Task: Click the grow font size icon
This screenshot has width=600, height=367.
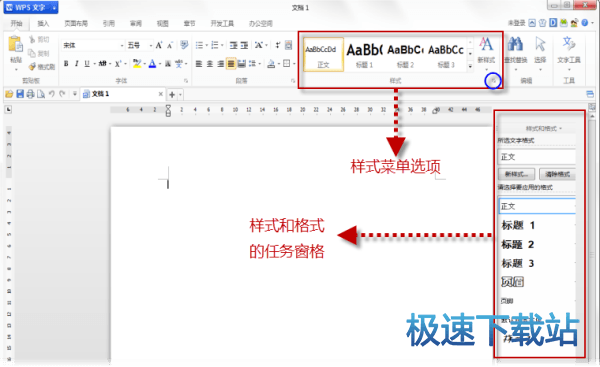Action: [159, 45]
